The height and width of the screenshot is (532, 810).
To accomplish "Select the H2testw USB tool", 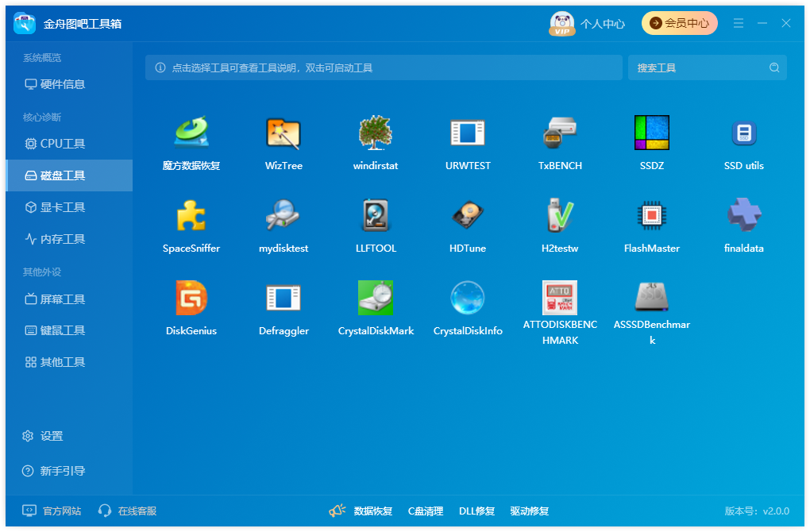I will (560, 215).
